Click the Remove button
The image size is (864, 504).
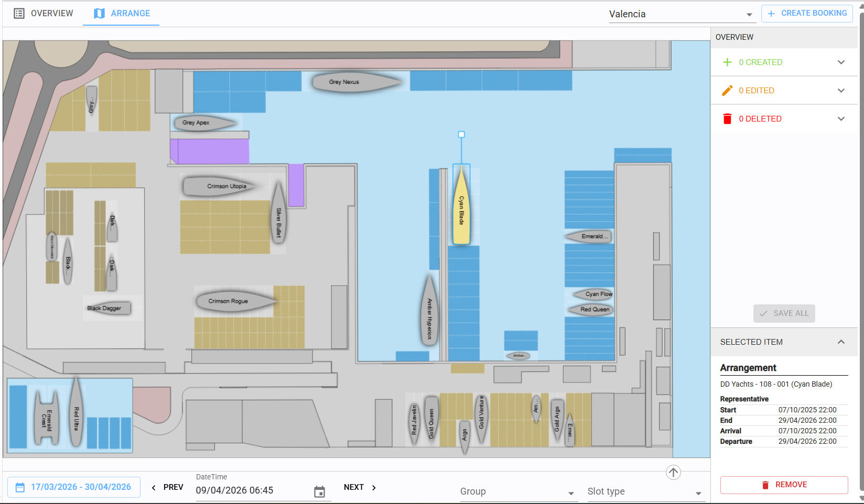point(784,485)
